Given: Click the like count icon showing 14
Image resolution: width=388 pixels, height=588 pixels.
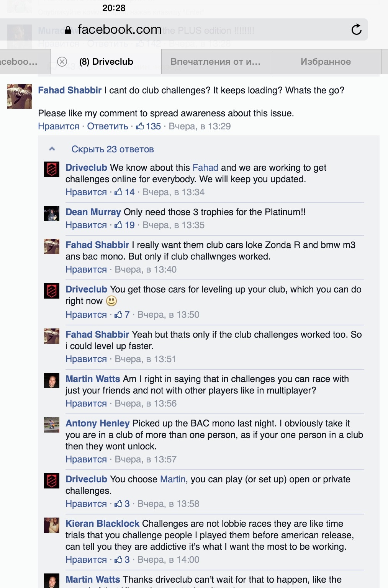Looking at the screenshot, I should (x=119, y=192).
